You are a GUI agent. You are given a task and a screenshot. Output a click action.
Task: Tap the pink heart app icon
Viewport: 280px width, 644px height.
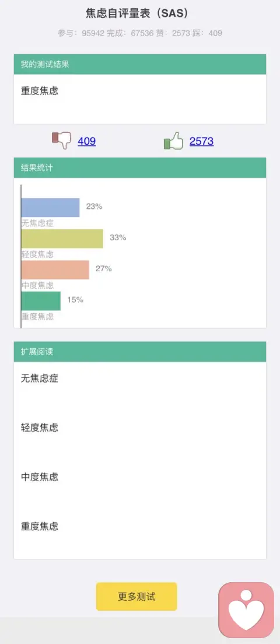246,610
